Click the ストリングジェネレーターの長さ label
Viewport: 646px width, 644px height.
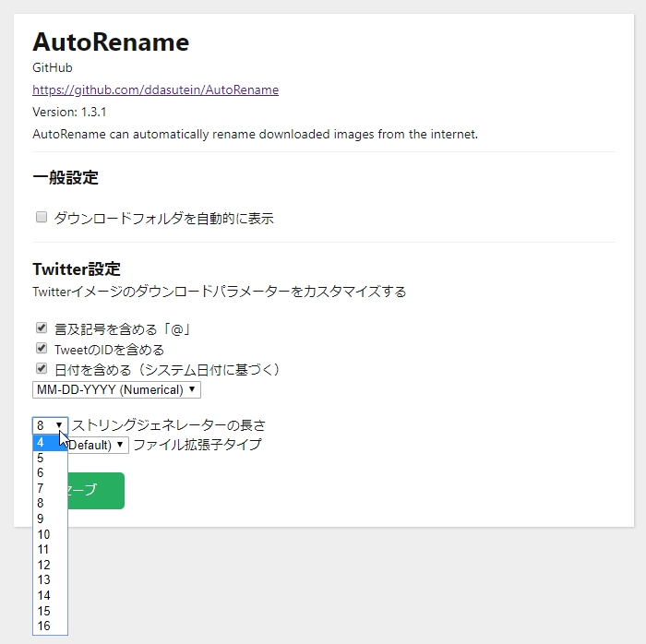click(x=169, y=425)
